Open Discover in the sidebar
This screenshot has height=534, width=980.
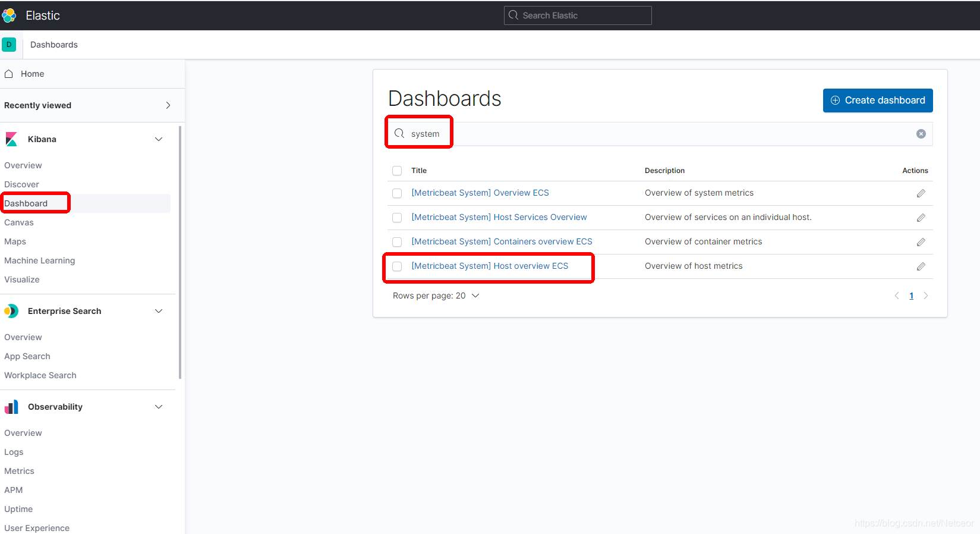22,184
